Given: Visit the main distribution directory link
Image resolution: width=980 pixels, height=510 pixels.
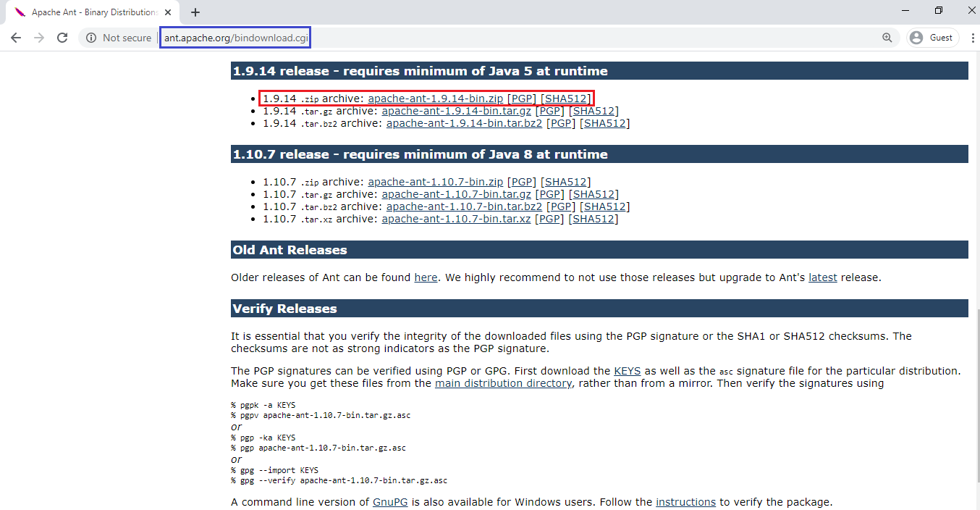Looking at the screenshot, I should 503,383.
